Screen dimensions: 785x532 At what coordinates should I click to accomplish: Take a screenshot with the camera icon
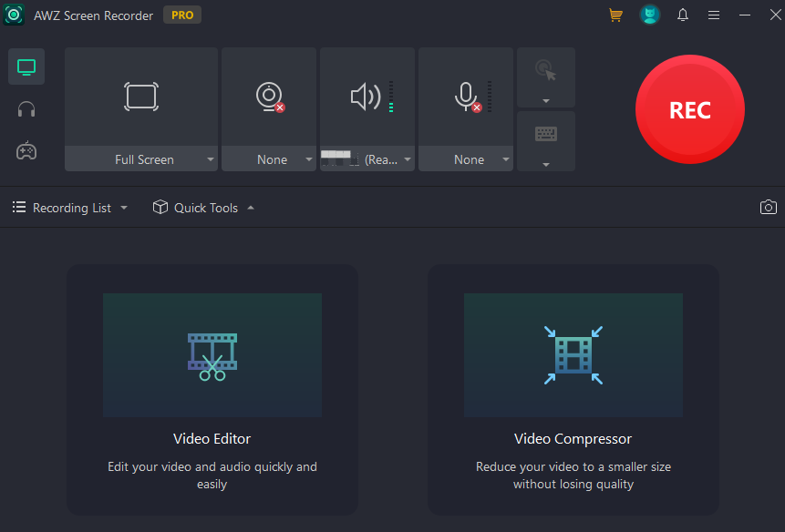click(x=769, y=207)
